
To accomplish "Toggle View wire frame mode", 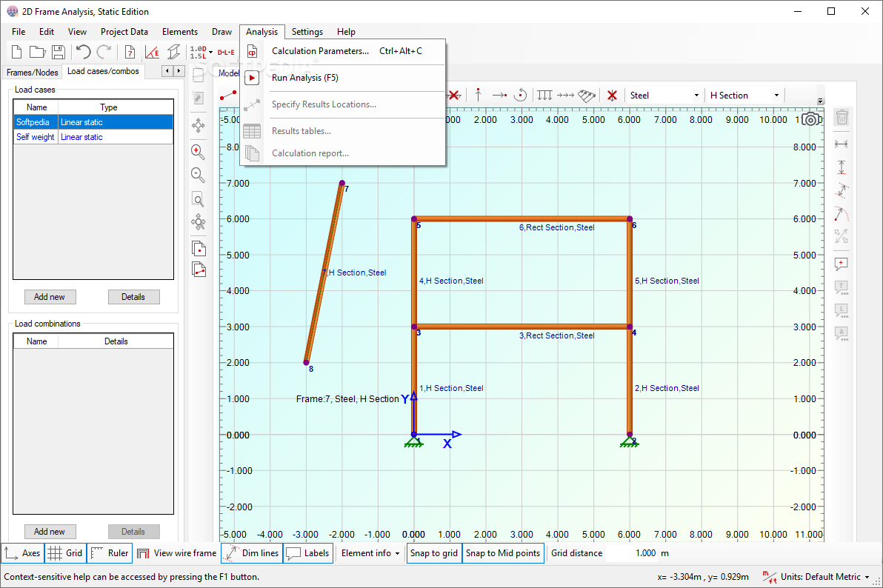I will tap(177, 553).
